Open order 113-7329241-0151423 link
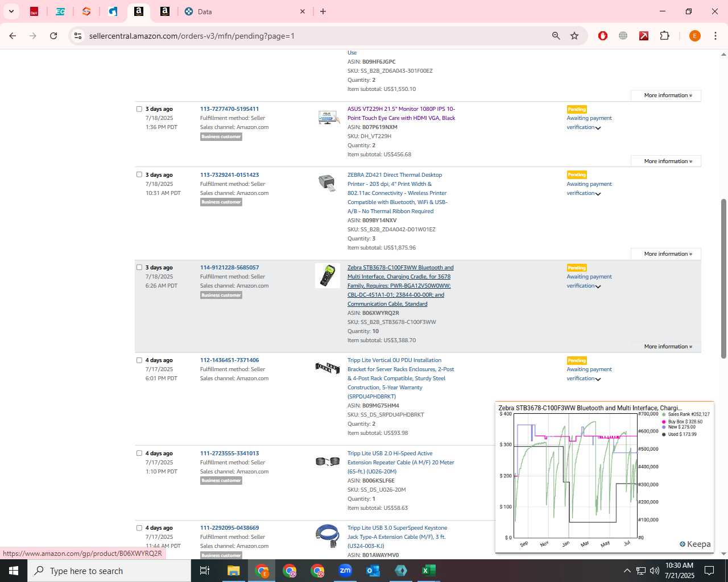 (229, 175)
